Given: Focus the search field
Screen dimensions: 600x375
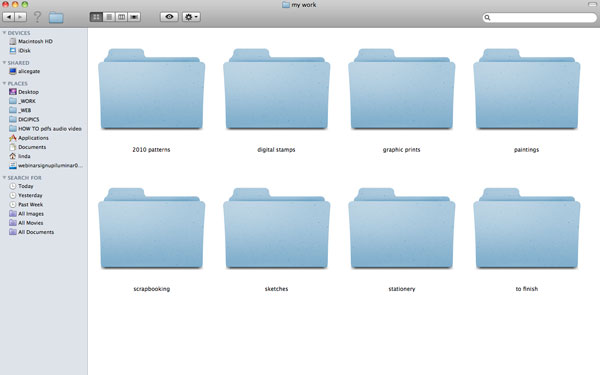Looking at the screenshot, I should [540, 17].
